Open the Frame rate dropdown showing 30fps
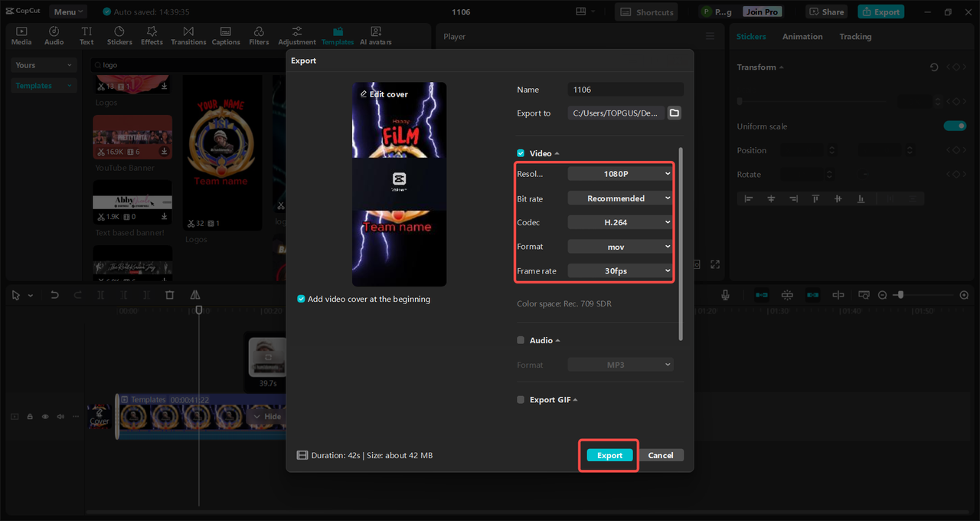 pos(620,270)
